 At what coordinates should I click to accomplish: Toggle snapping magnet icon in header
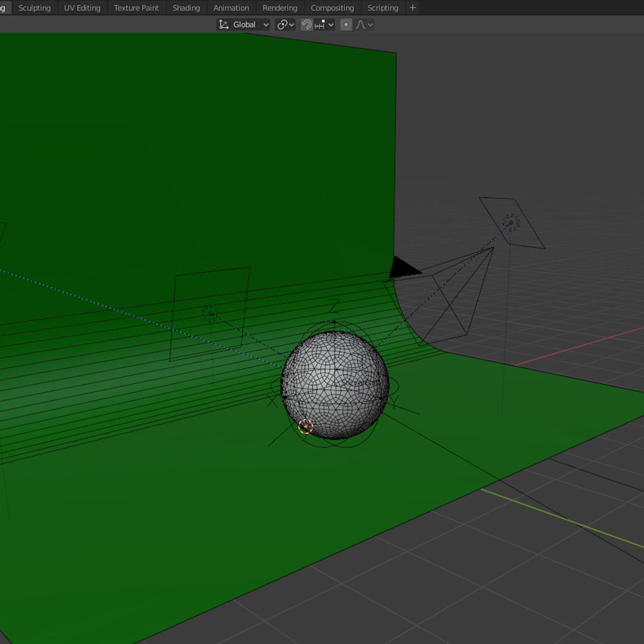306,24
